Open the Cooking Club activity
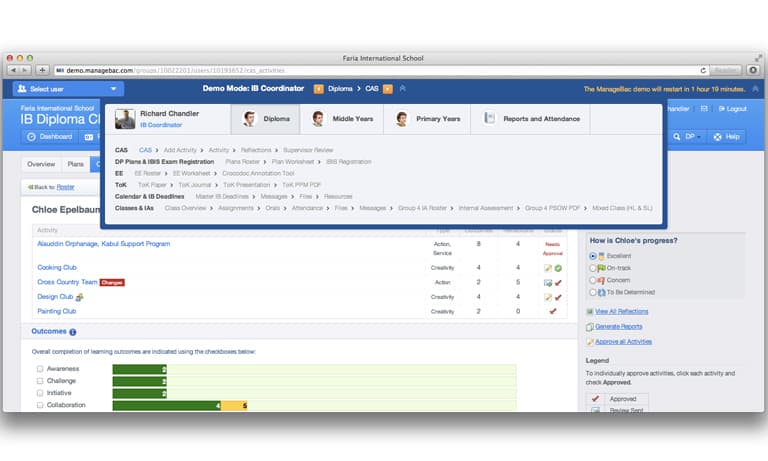The height and width of the screenshot is (461, 768). click(x=57, y=267)
